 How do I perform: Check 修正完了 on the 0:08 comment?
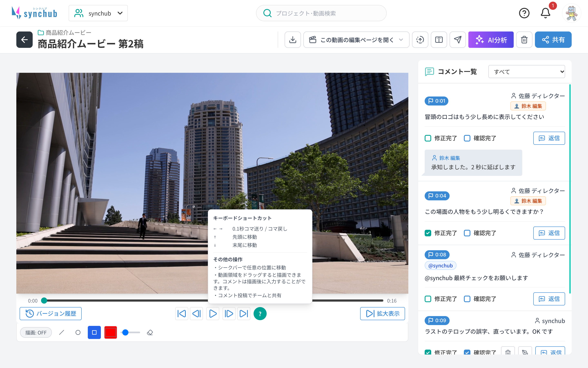[x=428, y=299]
